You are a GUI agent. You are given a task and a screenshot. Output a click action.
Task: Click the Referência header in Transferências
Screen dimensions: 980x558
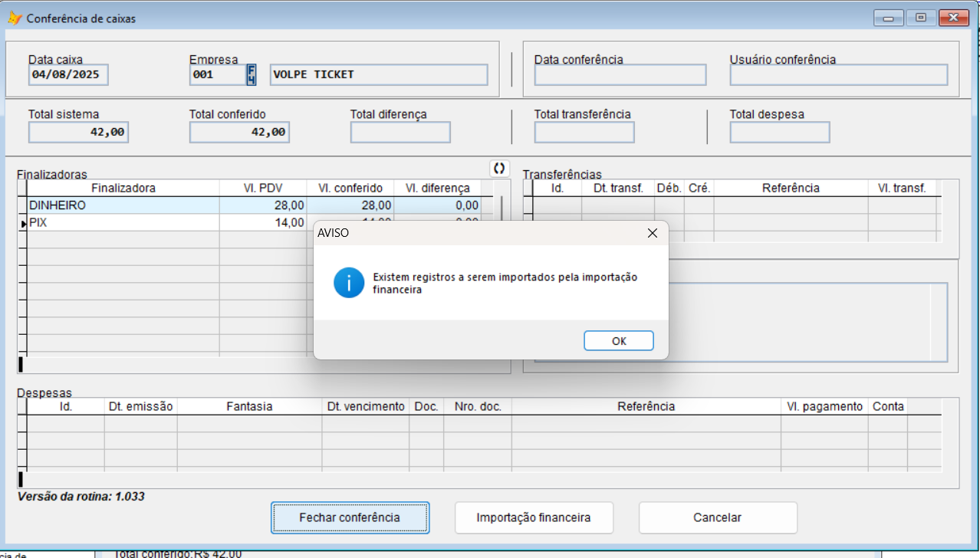pyautogui.click(x=790, y=188)
